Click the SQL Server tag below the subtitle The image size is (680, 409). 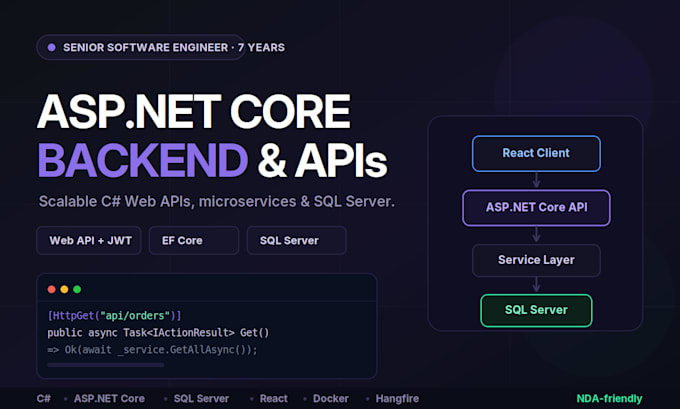[297, 240]
